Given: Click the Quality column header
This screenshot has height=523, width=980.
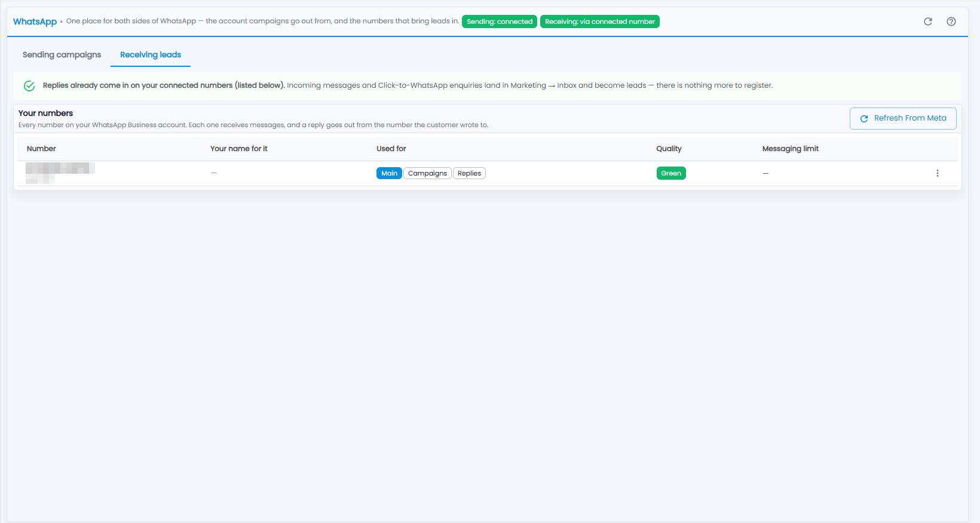Looking at the screenshot, I should [x=669, y=149].
